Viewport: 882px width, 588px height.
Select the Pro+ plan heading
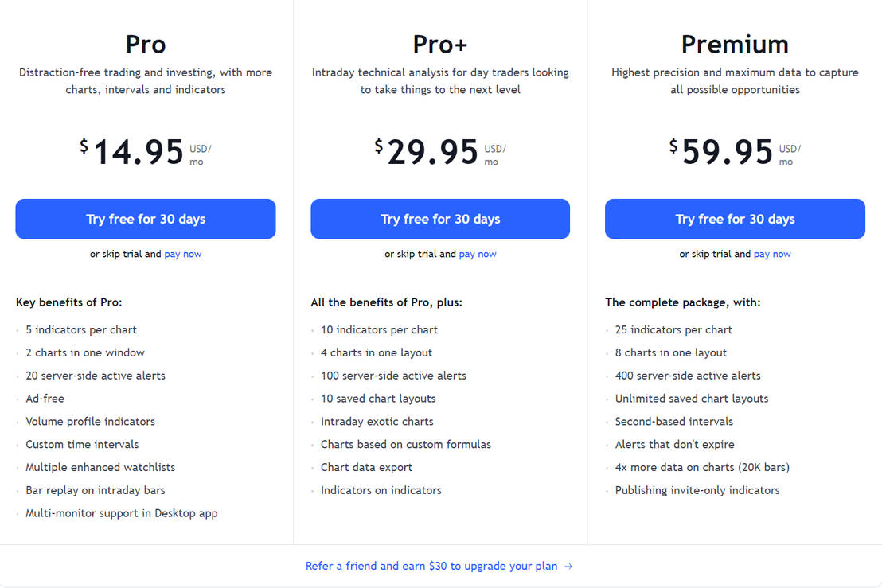point(439,45)
